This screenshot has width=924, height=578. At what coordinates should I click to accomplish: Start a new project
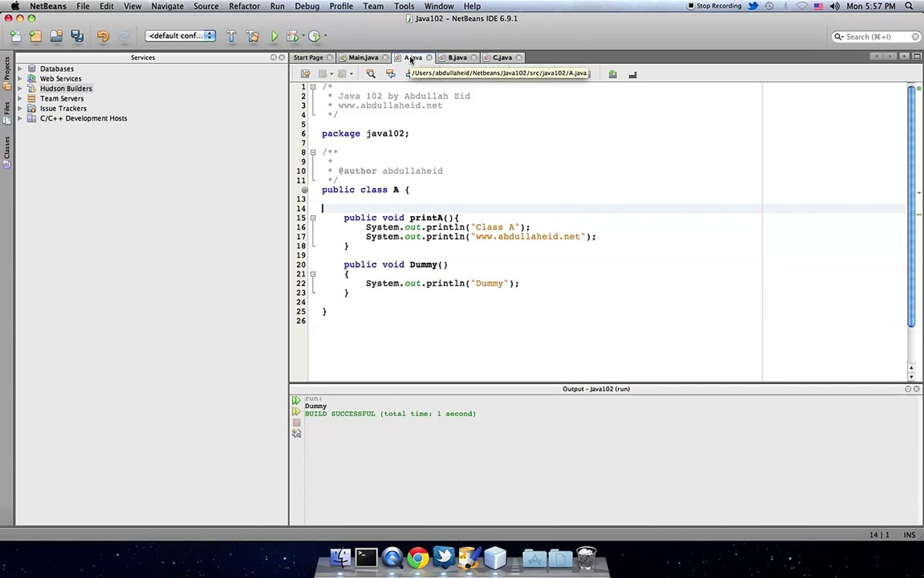pyautogui.click(x=35, y=36)
